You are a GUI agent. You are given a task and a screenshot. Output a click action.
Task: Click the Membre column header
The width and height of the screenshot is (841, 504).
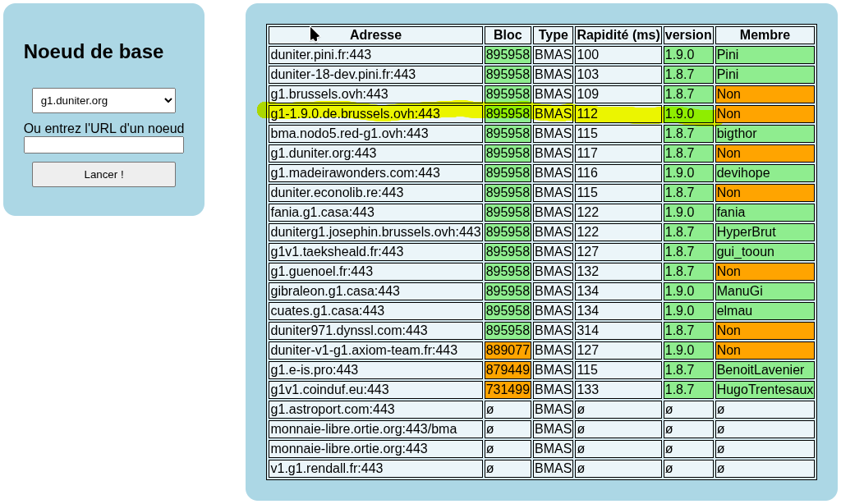point(764,35)
